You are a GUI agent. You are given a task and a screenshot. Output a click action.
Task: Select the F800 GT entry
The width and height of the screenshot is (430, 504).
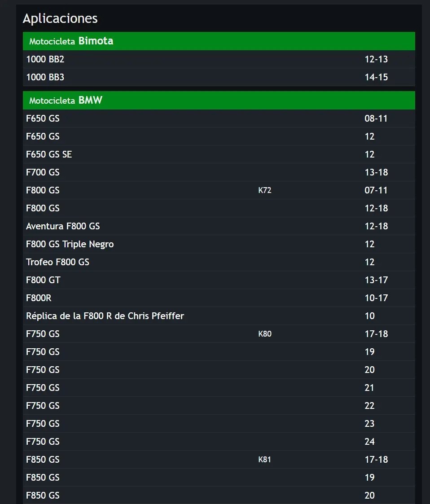(x=219, y=280)
